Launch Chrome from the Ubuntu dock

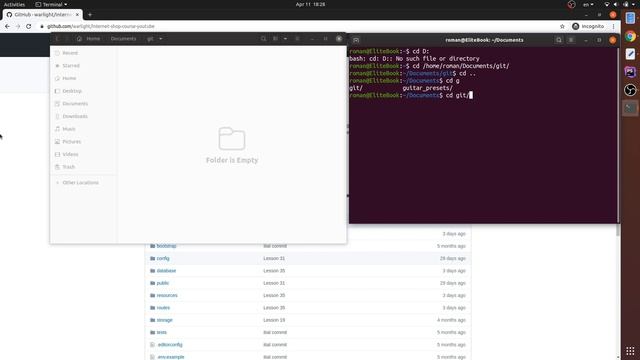pos(630,36)
